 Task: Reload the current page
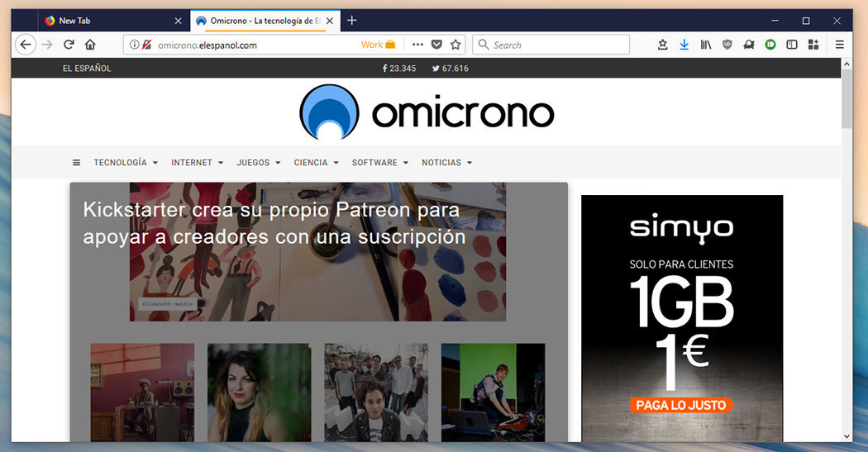click(x=69, y=45)
